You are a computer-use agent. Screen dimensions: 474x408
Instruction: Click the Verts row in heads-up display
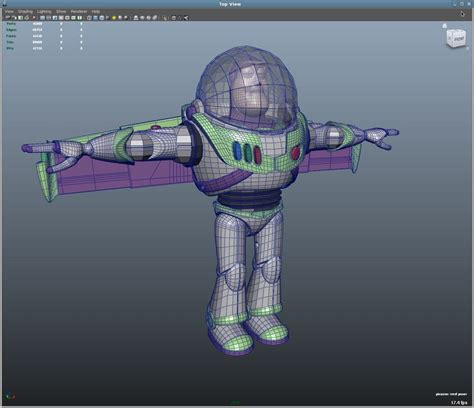44,24
